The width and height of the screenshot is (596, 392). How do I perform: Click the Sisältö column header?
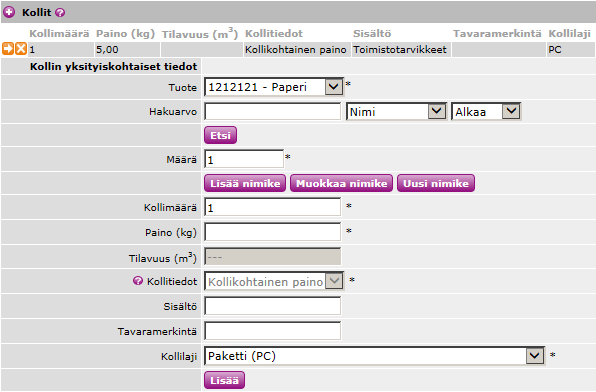pos(372,34)
